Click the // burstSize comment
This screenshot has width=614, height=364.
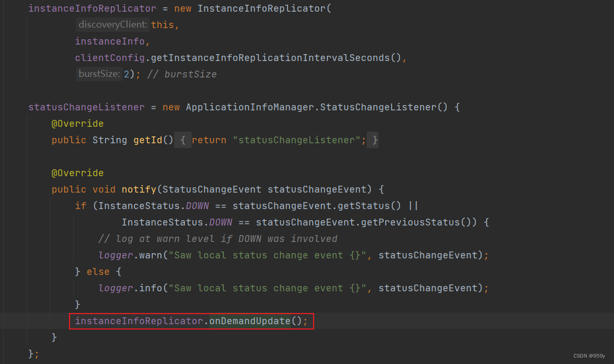(181, 74)
